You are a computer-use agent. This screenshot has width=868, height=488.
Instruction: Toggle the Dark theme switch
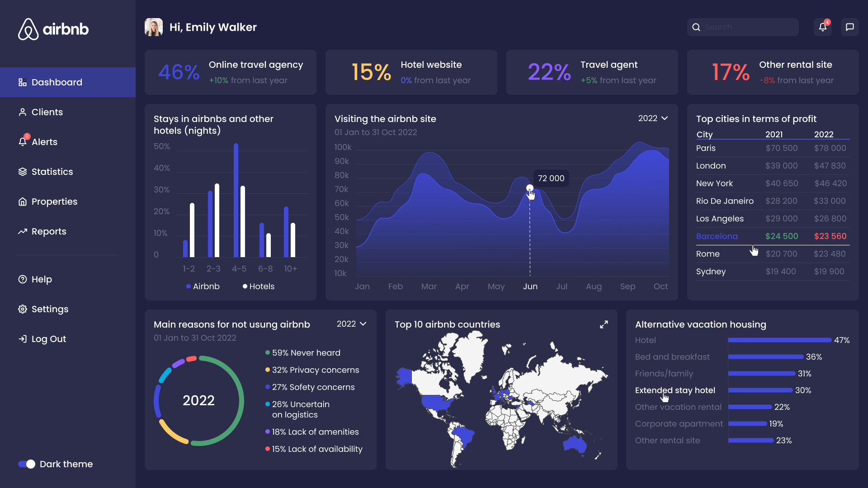coord(27,464)
